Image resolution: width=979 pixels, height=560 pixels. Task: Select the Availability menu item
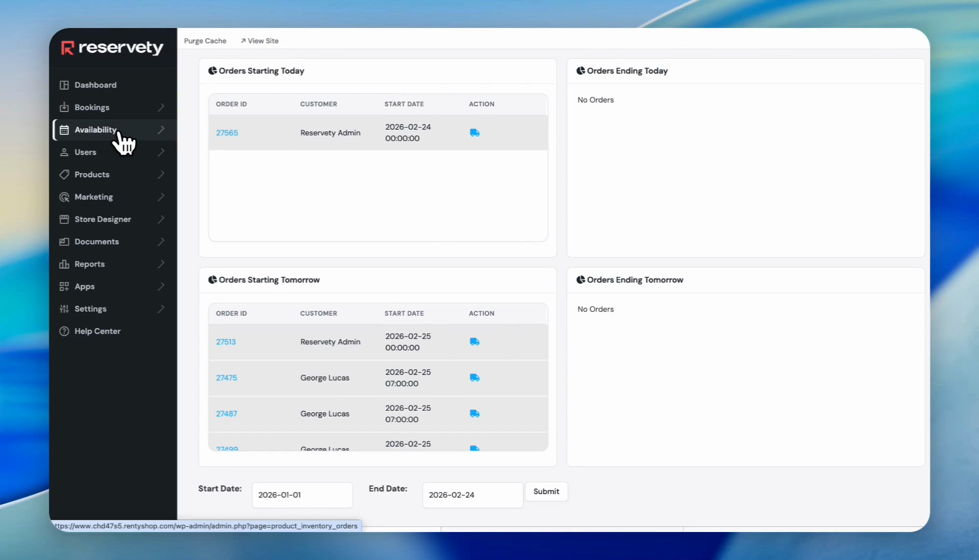[x=113, y=130]
